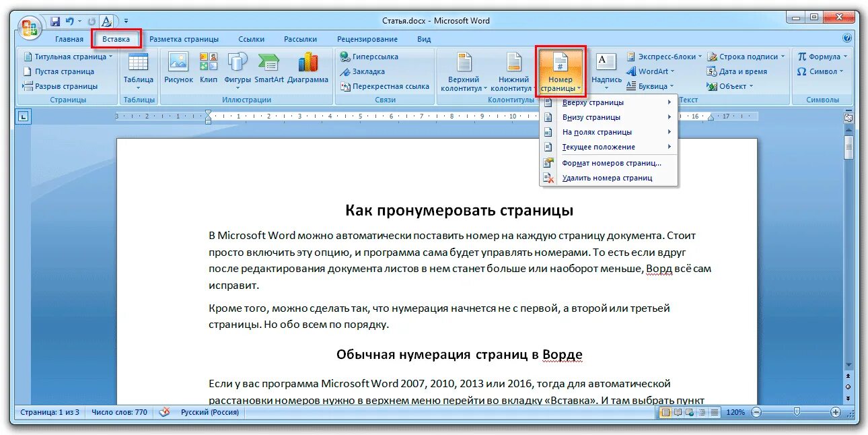
Task: Choose На полях страницы option
Action: [608, 132]
